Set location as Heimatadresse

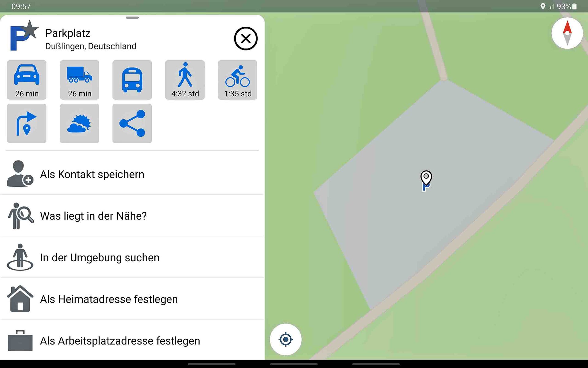pyautogui.click(x=132, y=299)
